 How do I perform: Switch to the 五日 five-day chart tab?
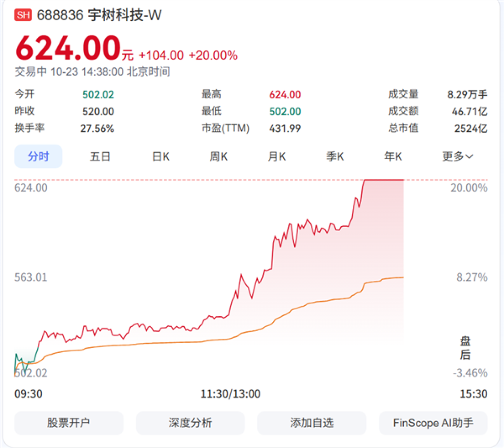tap(100, 157)
